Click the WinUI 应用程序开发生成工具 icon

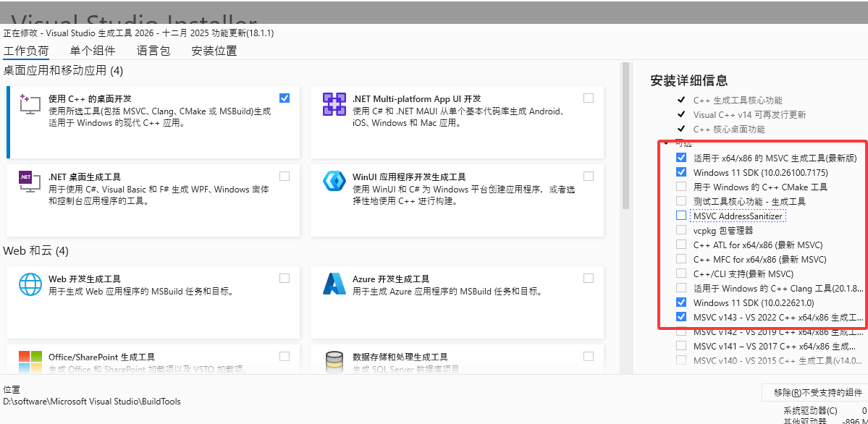coord(334,182)
